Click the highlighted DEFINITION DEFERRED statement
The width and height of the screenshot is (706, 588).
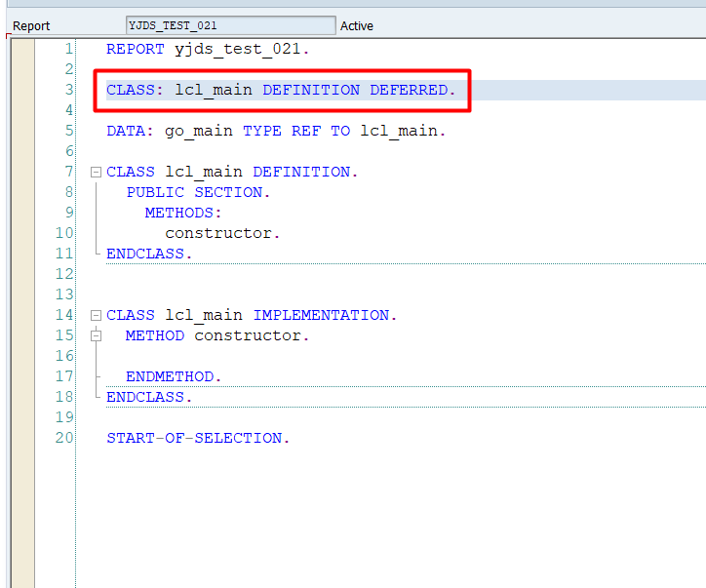click(281, 90)
